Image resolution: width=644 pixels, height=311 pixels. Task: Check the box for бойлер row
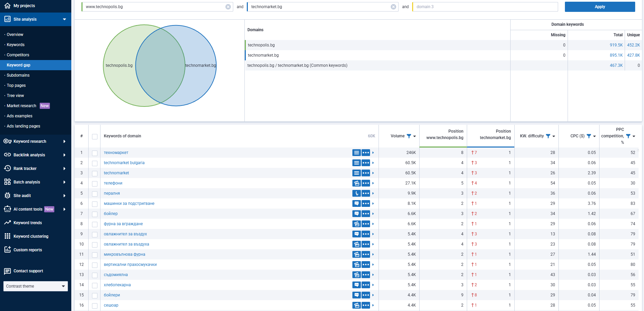click(x=95, y=214)
